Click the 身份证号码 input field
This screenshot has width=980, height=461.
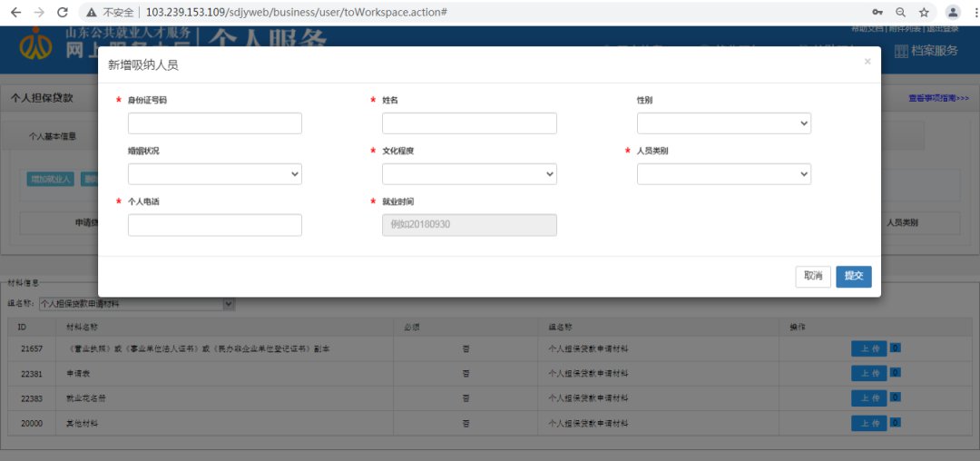tap(214, 123)
